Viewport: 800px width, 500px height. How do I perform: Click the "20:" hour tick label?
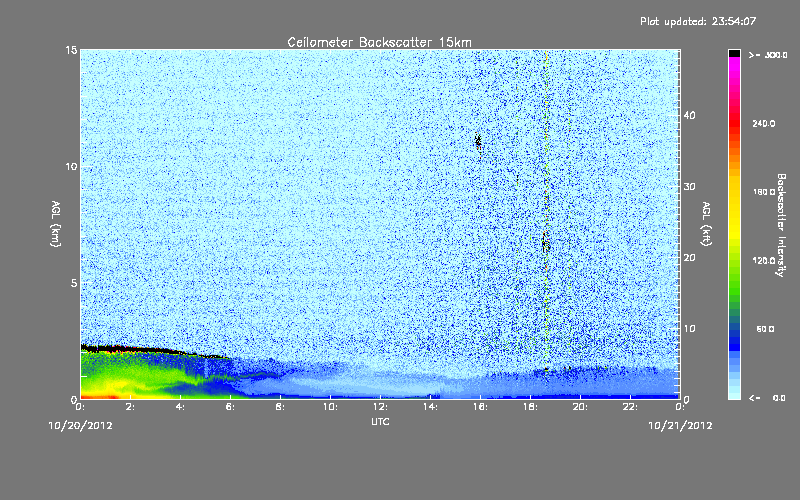click(x=581, y=407)
